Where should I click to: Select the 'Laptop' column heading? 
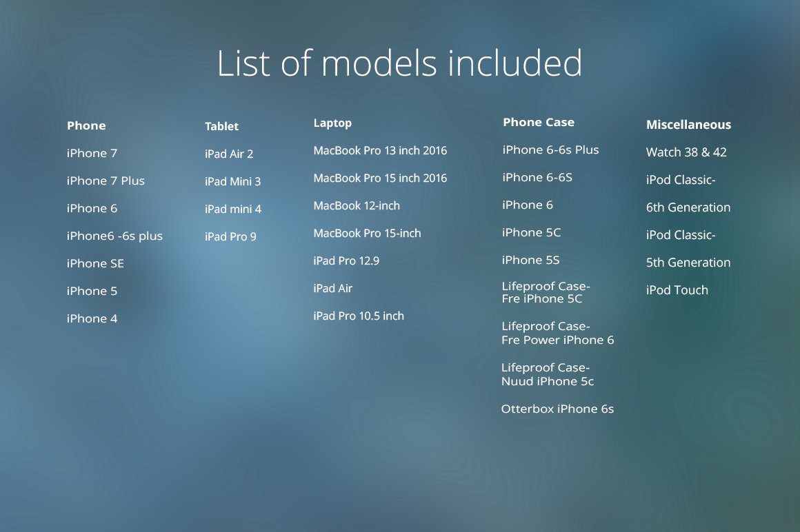coord(332,123)
